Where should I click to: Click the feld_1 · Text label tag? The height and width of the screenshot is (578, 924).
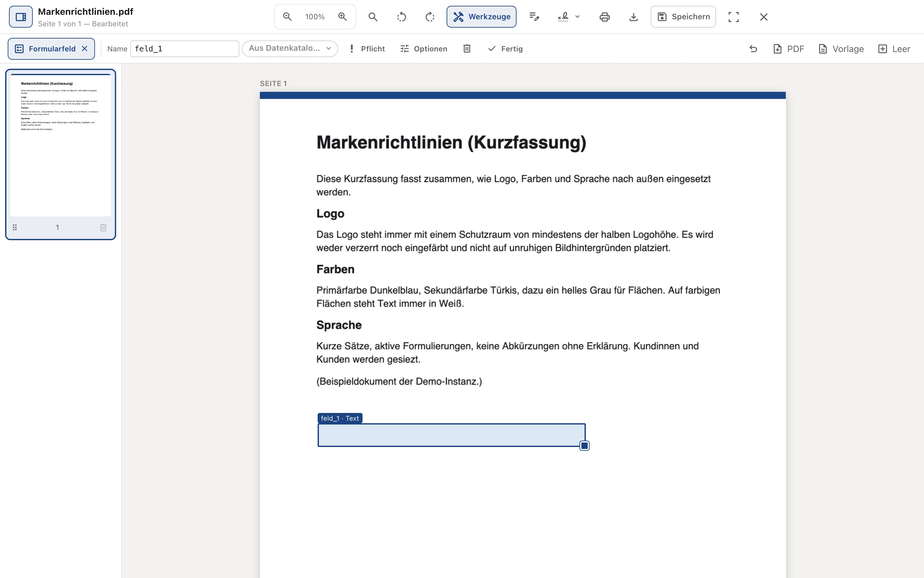click(x=340, y=418)
